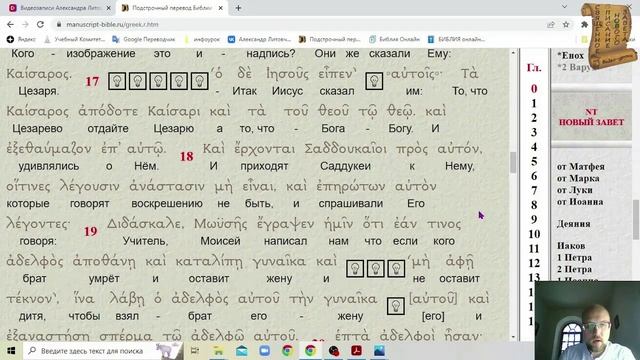Click the browser forward arrow

point(25,24)
